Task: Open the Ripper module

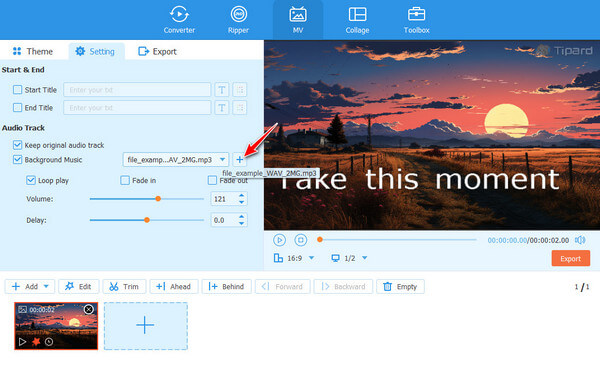Action: [x=238, y=20]
